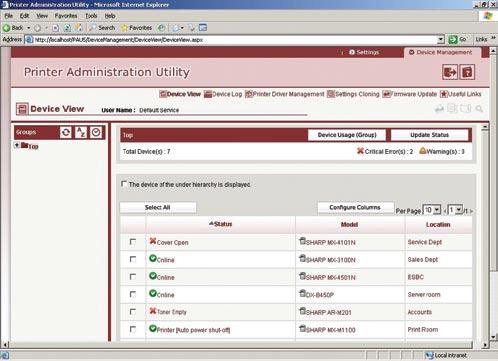Screen dimensions: 498x361
Task: Expand the Top group tree node
Action: 17,145
